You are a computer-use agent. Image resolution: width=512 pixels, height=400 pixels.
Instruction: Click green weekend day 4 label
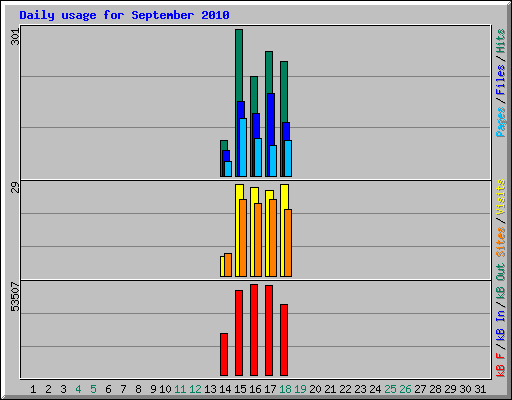tap(78, 389)
